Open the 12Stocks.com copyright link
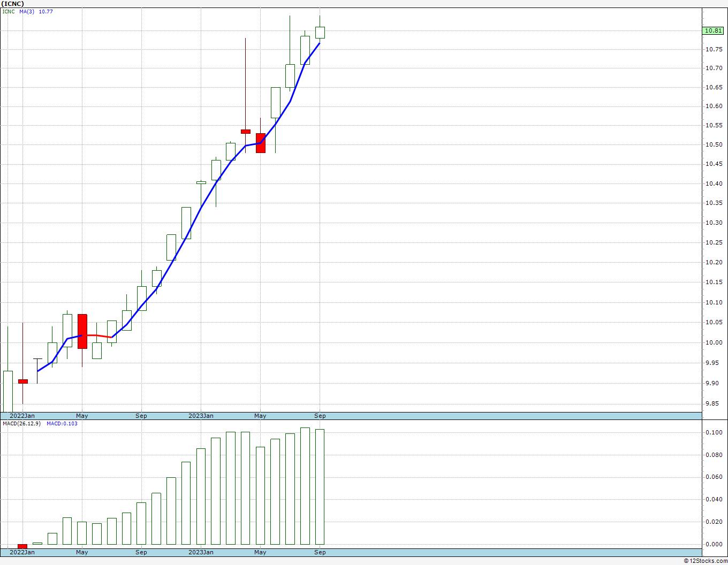 [706, 561]
